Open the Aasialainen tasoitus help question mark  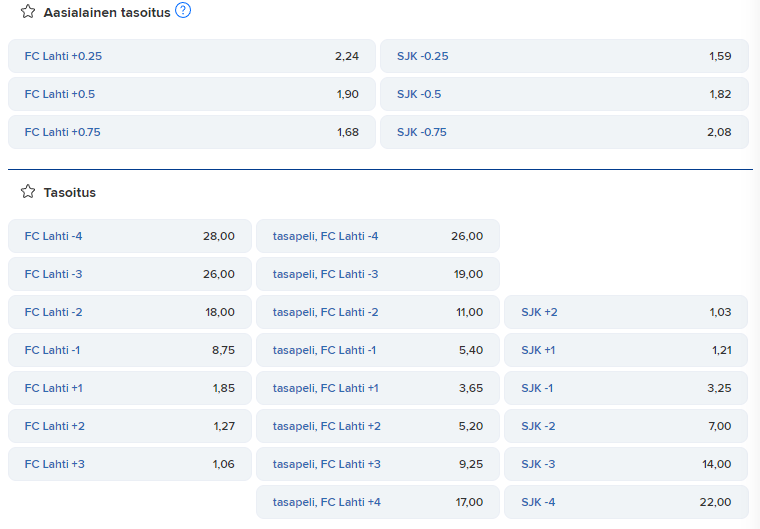(x=183, y=10)
